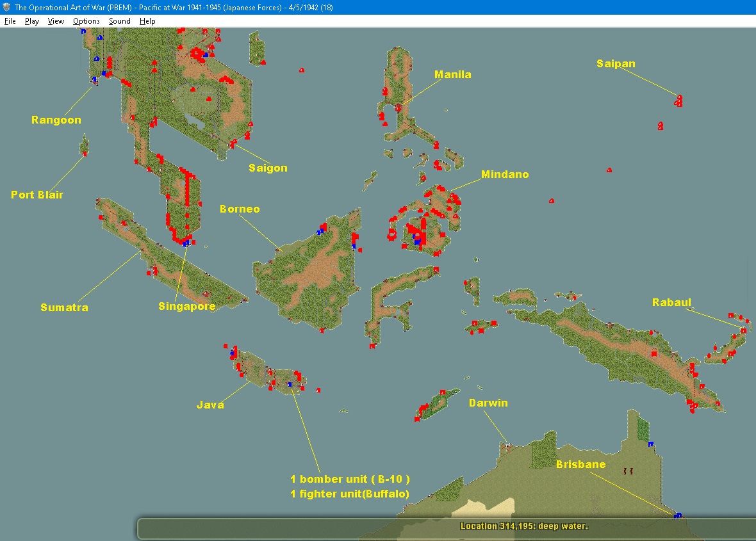
Task: Click the Saigon map label
Action: coord(268,168)
